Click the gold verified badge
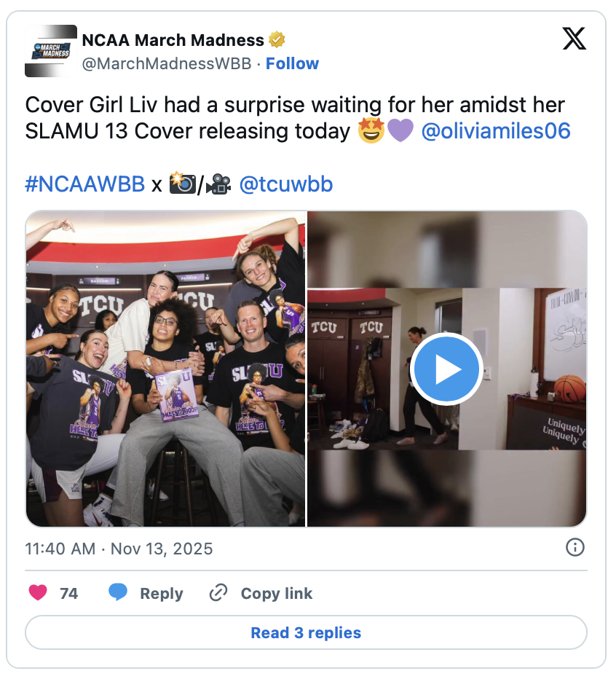616x679 pixels. (277, 40)
